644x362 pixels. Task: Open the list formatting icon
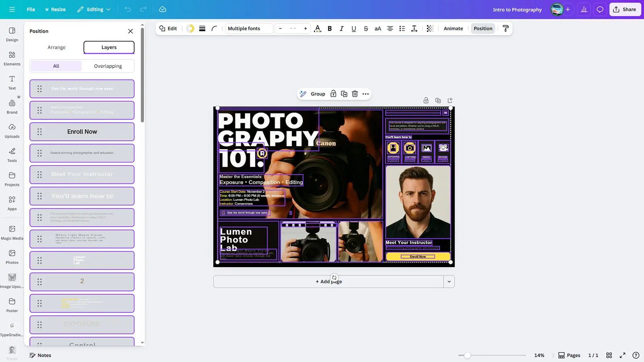click(402, 29)
